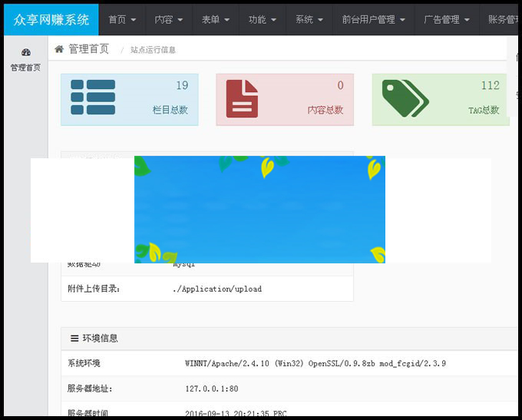Image resolution: width=522 pixels, height=420 pixels.
Task: Click the red document icon on 内容总数 card
Action: click(242, 98)
